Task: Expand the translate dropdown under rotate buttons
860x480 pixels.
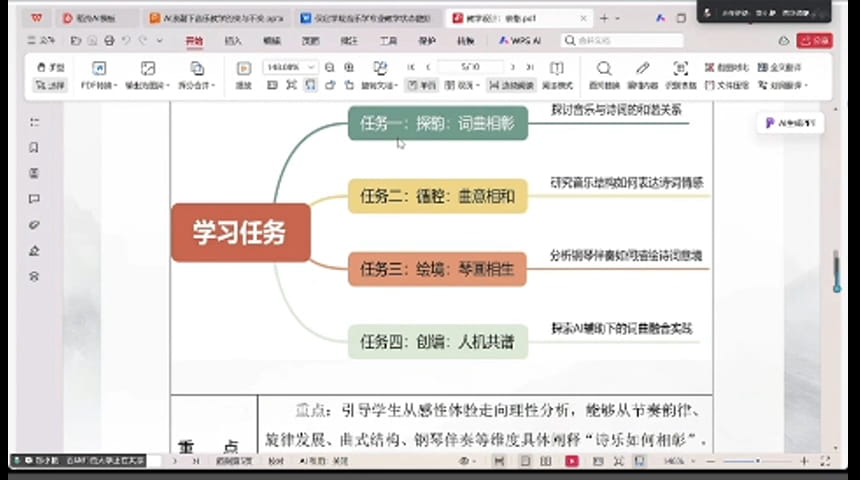Action: [x=396, y=86]
